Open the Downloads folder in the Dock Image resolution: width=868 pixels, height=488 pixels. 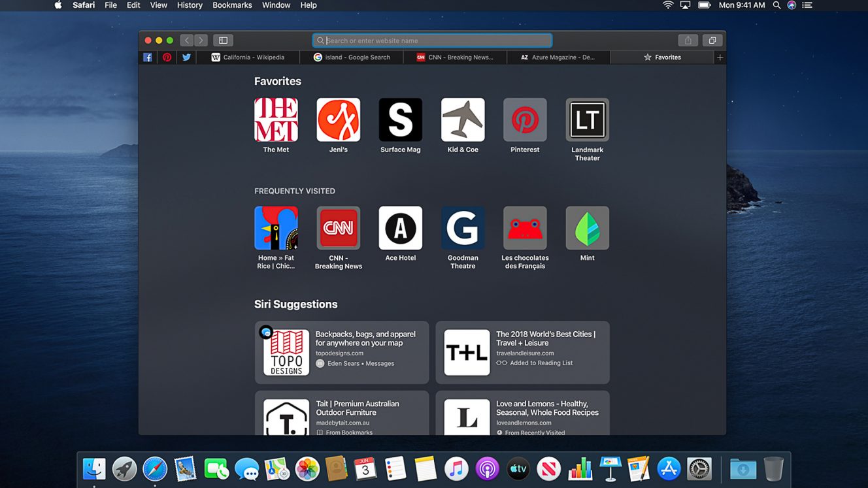click(743, 468)
